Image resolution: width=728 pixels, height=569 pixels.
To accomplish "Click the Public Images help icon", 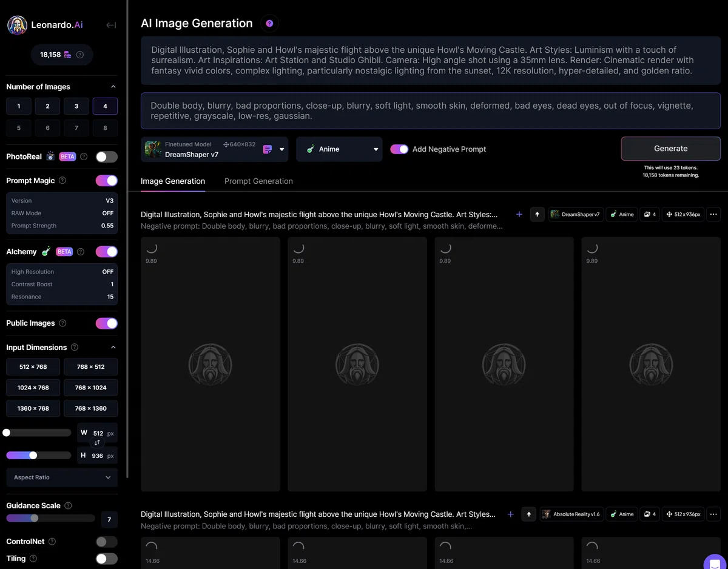I will pos(62,323).
